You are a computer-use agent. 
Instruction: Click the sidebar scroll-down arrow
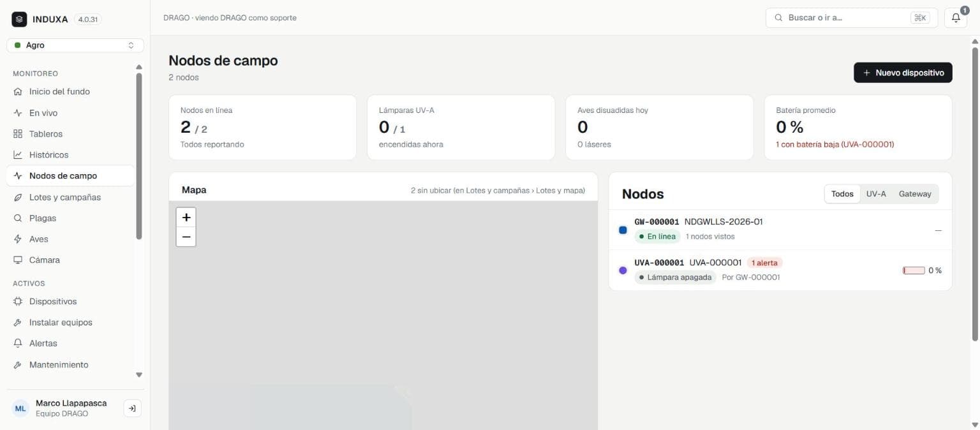pyautogui.click(x=139, y=375)
